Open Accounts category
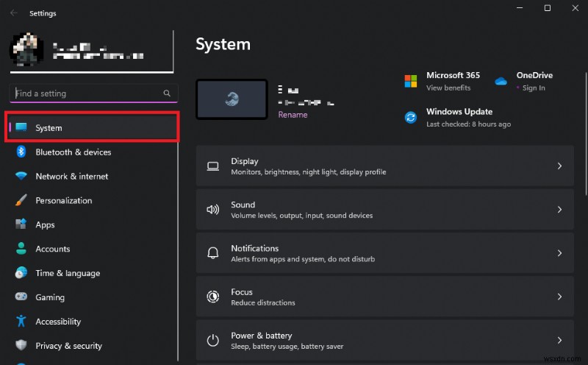588x365 pixels. click(x=93, y=249)
